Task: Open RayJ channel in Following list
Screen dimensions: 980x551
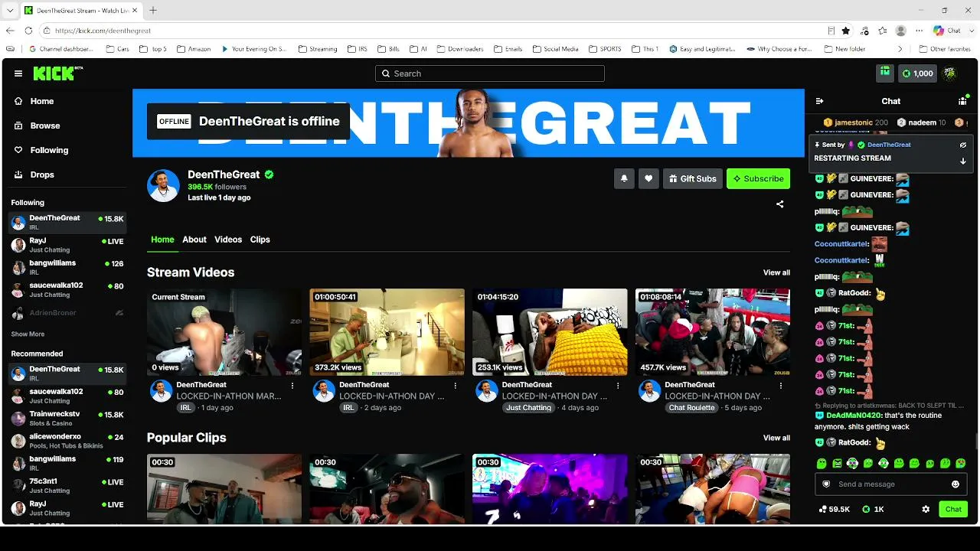Action: click(67, 245)
